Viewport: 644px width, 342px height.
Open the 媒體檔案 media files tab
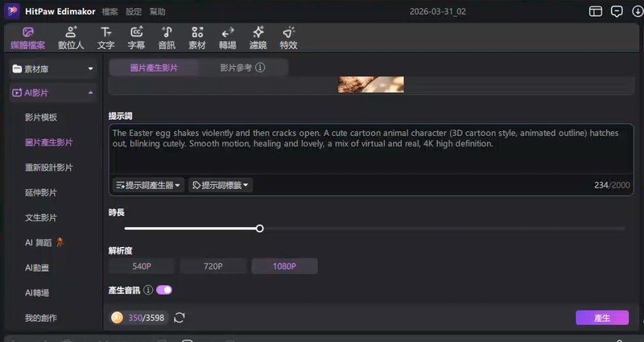tap(27, 38)
